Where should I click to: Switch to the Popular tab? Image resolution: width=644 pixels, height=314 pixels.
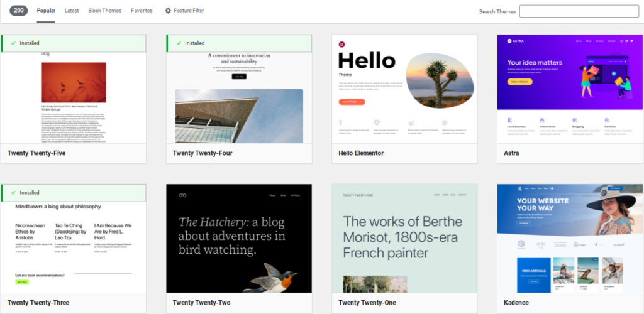click(46, 11)
